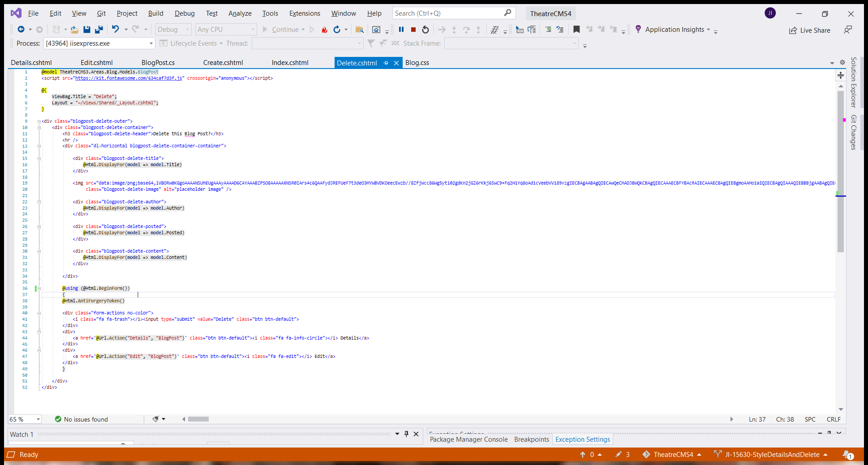Image resolution: width=868 pixels, height=465 pixels.
Task: Click the Hot Reload flame icon
Action: (324, 30)
